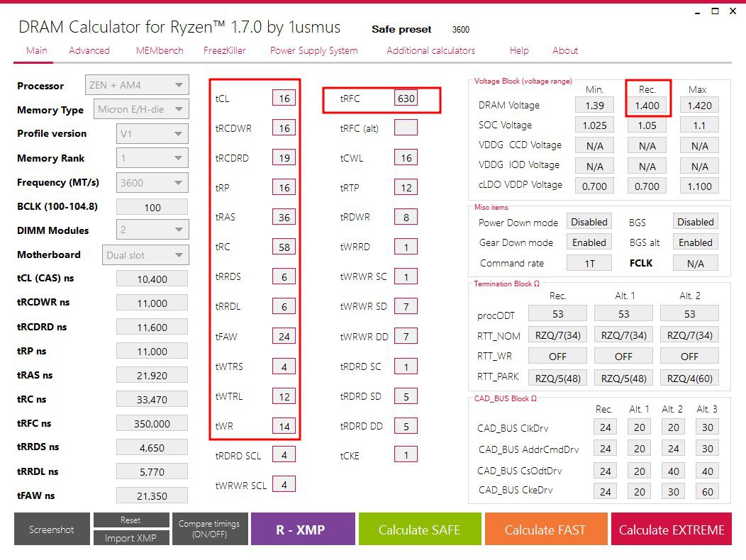Click the tFAW value 24
This screenshot has height=560, width=746.
click(284, 337)
